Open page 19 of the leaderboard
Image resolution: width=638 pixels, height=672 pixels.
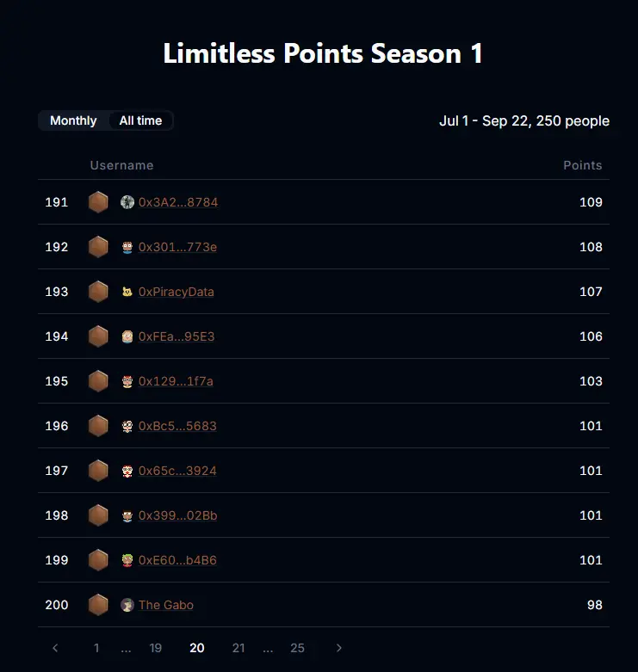point(155,648)
